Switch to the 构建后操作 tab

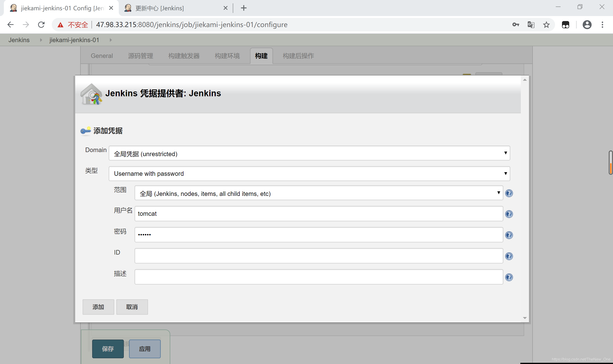point(298,56)
